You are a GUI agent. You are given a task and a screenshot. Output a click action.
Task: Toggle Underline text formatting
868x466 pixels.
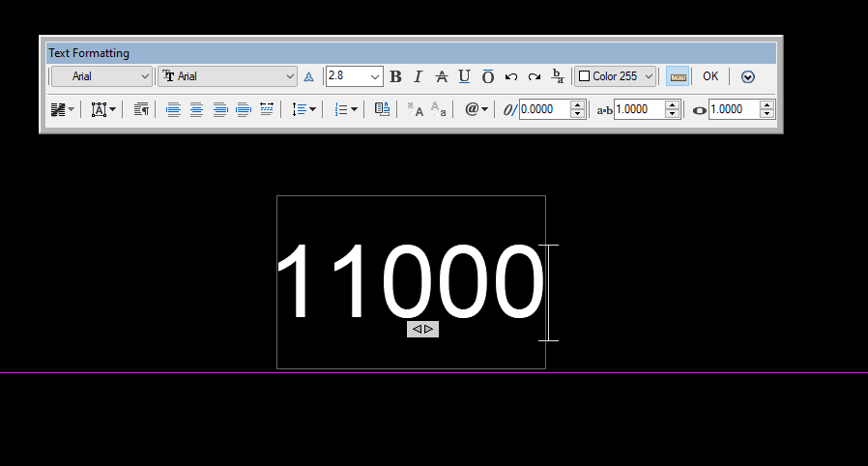[464, 76]
